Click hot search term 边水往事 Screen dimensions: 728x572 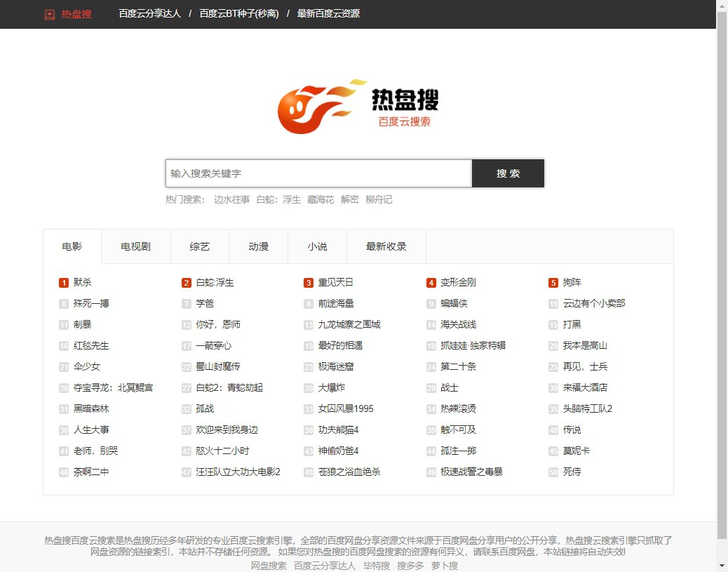coord(231,199)
